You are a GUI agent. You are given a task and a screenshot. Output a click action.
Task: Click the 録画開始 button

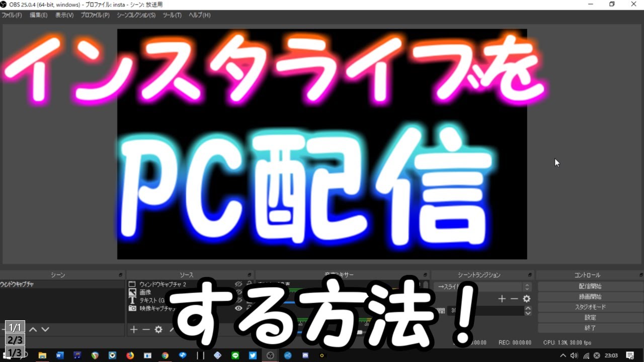[590, 297]
